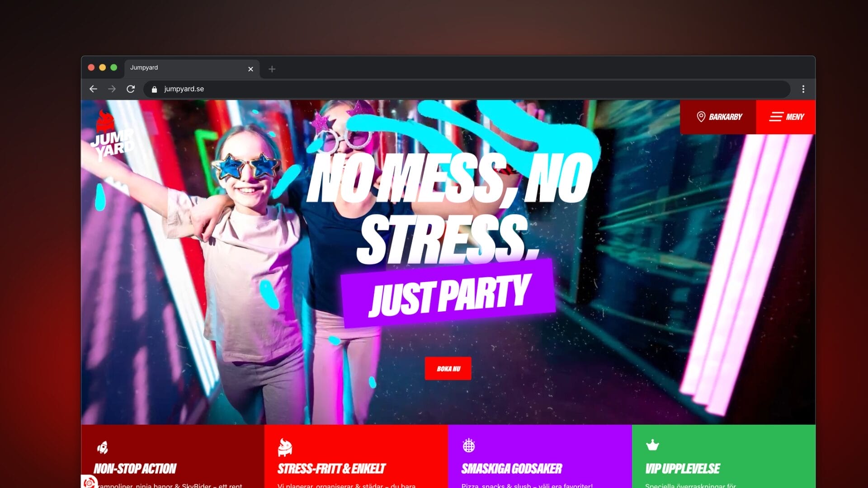Screen dimensions: 868x488
Task: Click the flame mascot icon above Stress-Fritt
Action: [285, 447]
